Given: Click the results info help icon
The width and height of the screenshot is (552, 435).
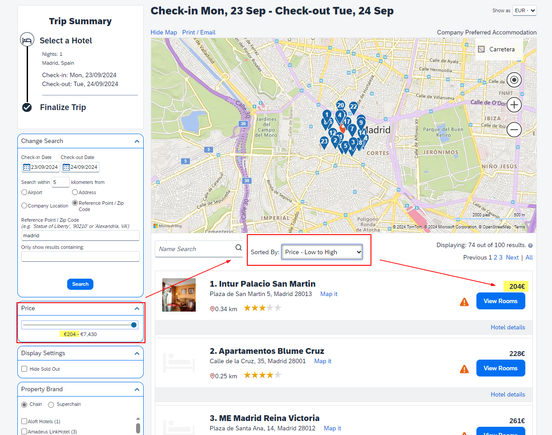Looking at the screenshot, I should point(530,245).
